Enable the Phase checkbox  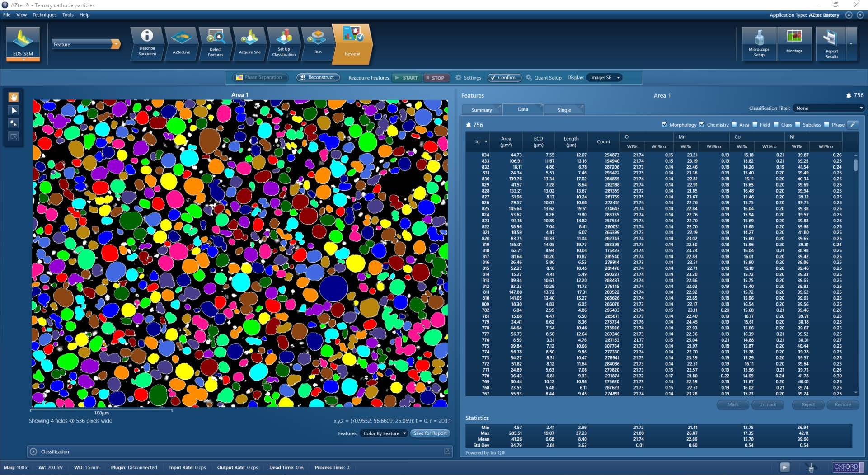[x=826, y=125]
